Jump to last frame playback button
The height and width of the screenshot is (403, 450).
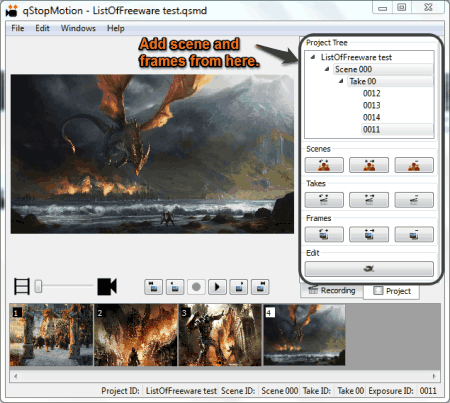click(260, 287)
